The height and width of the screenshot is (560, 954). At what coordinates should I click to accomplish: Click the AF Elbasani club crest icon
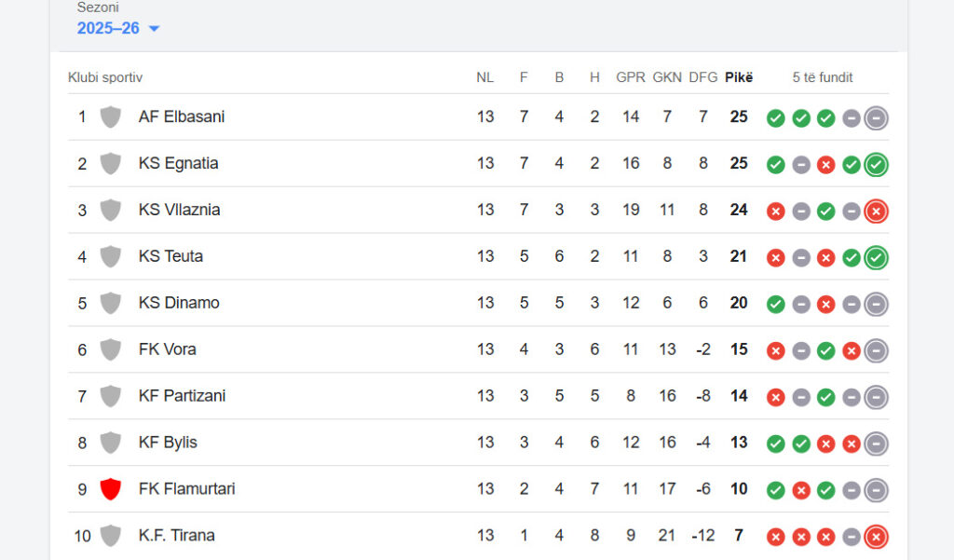click(x=111, y=117)
